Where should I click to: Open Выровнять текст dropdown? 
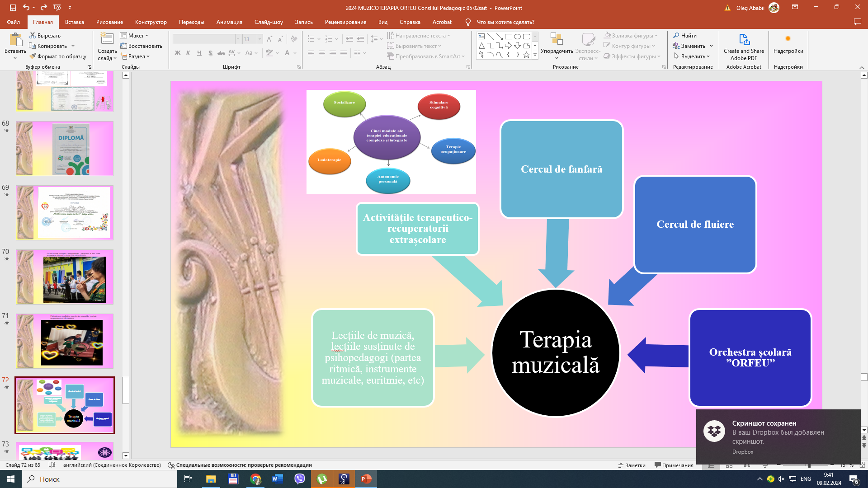point(414,46)
